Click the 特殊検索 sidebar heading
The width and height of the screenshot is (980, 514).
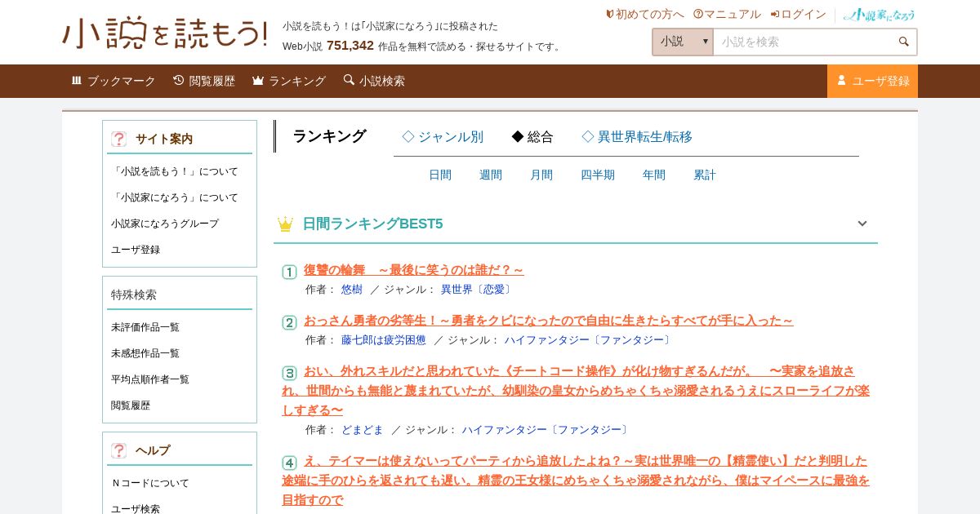134,295
